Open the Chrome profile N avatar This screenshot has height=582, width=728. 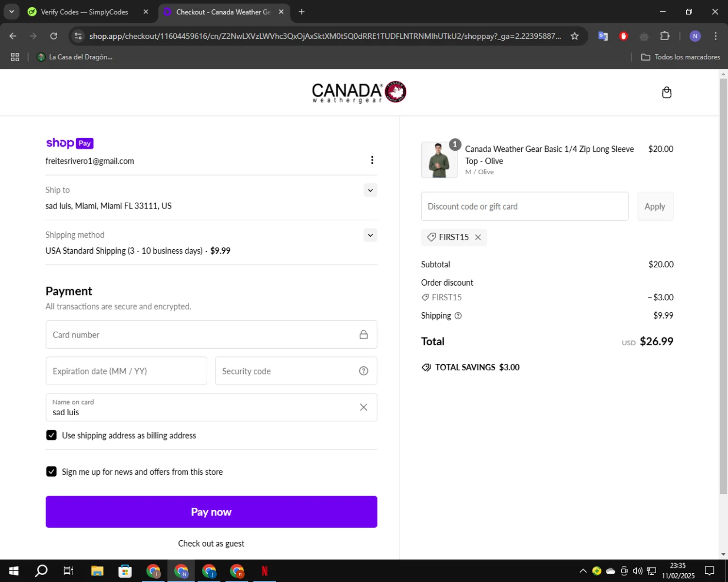(x=695, y=36)
